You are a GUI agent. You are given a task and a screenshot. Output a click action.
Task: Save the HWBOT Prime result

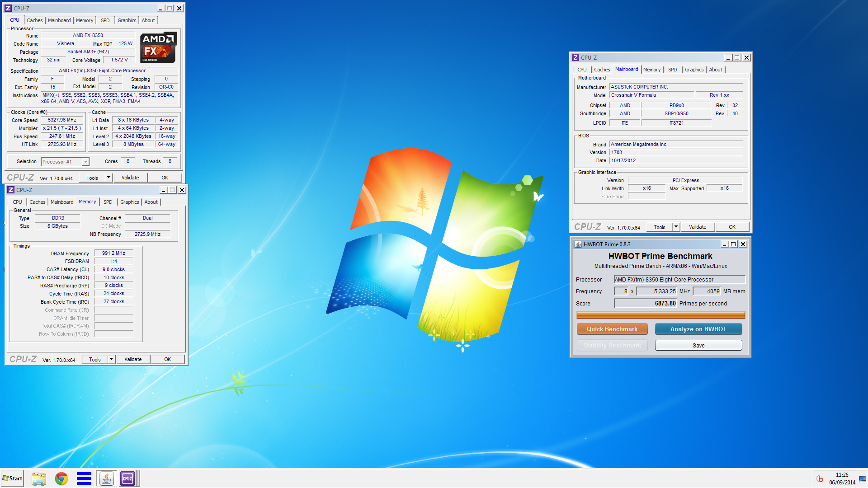tap(698, 345)
